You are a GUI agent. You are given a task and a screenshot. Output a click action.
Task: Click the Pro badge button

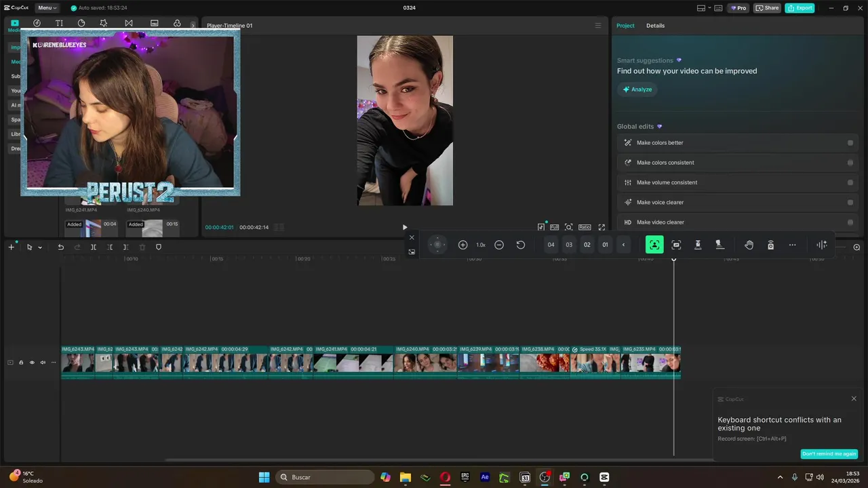(x=738, y=8)
